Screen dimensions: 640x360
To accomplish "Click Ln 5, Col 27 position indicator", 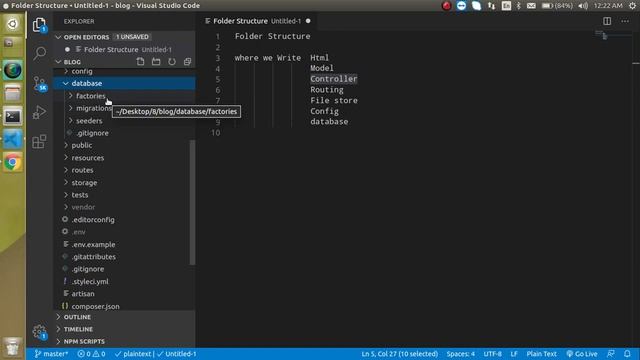I will 399,354.
